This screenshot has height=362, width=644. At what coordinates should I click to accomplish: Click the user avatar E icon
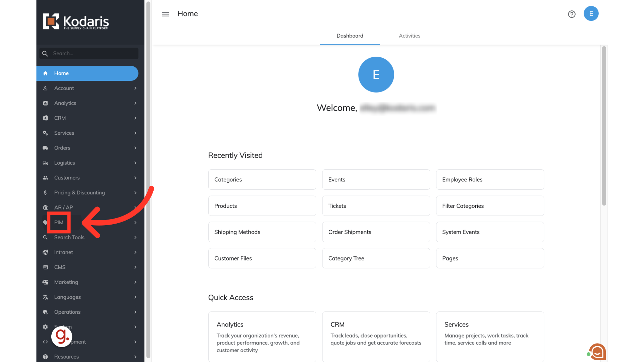click(591, 14)
